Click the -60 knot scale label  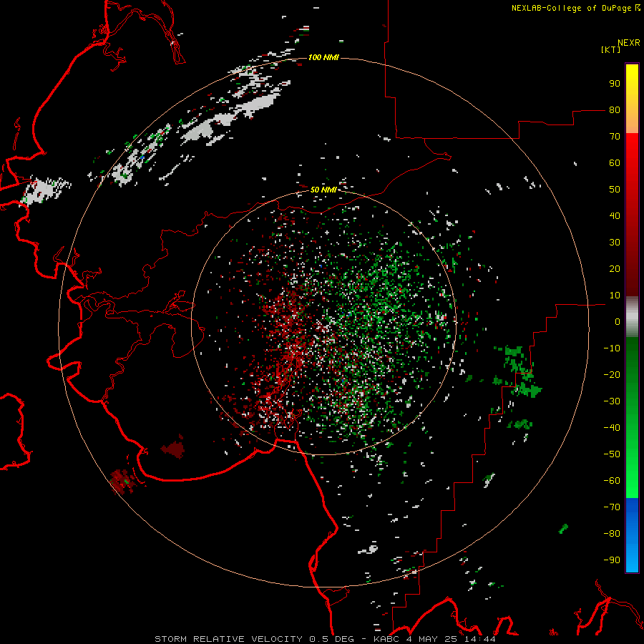(x=612, y=481)
